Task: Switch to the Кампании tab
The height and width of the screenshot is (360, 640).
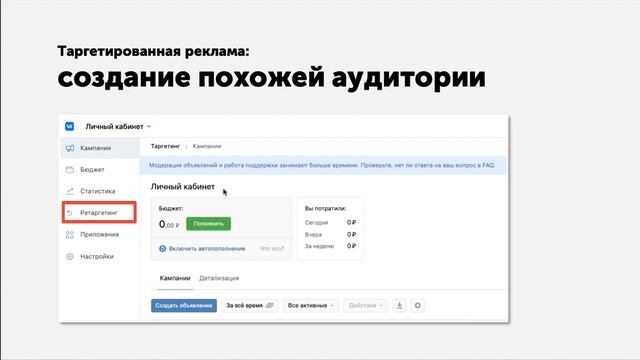Action: pos(175,278)
